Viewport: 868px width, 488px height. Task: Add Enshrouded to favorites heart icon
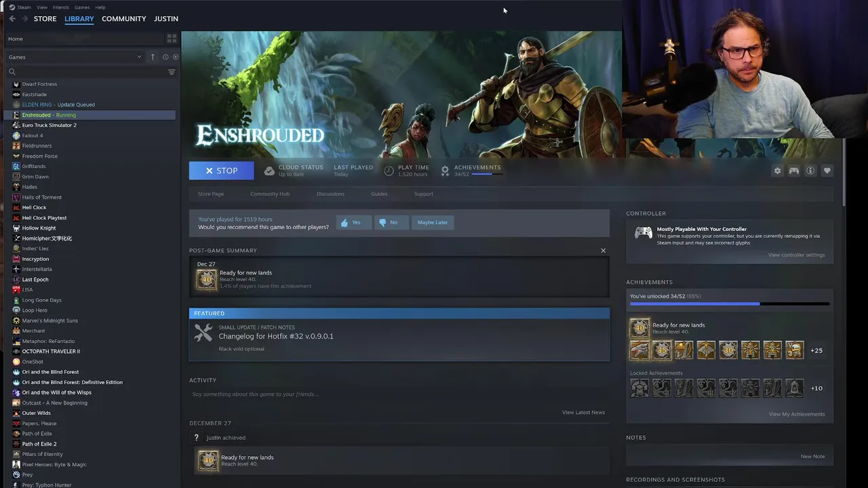(827, 171)
